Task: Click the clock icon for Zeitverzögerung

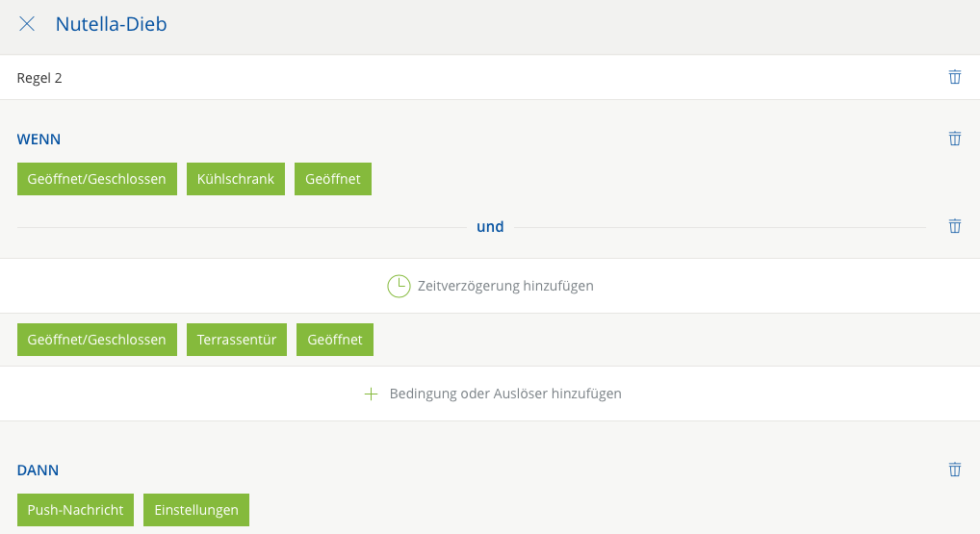Action: pos(399,286)
